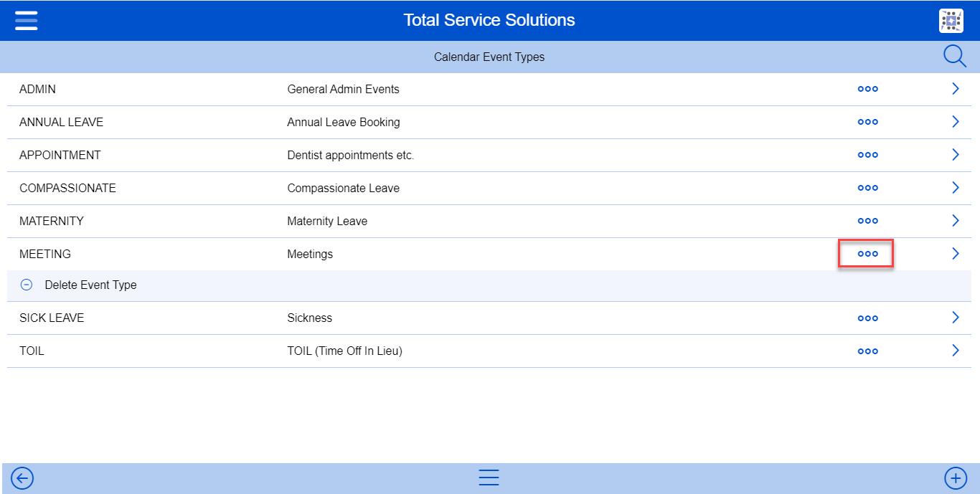Select the COMPASSIONATE code
The image size is (980, 494).
67,189
